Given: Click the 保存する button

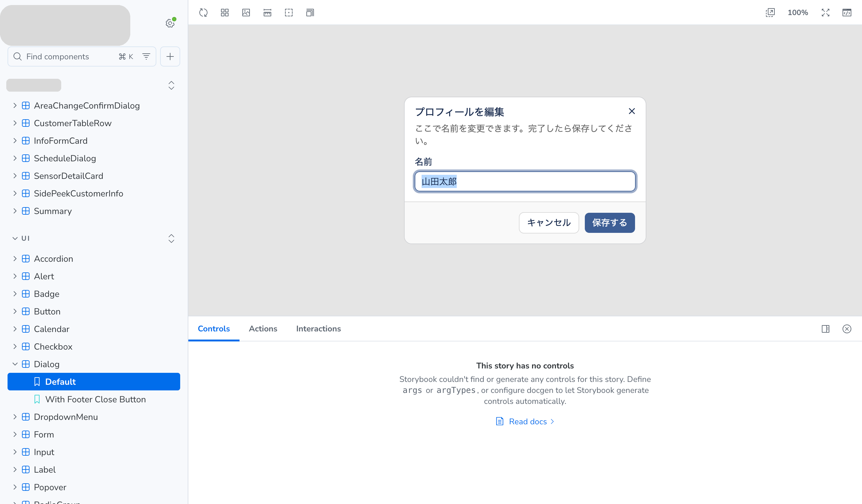Looking at the screenshot, I should click(x=610, y=223).
